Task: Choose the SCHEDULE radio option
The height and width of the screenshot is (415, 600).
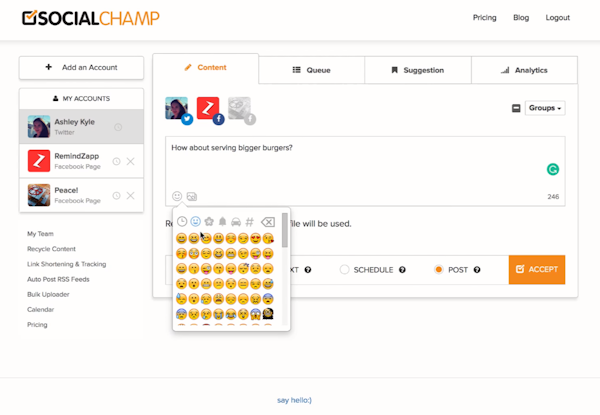Action: [345, 269]
